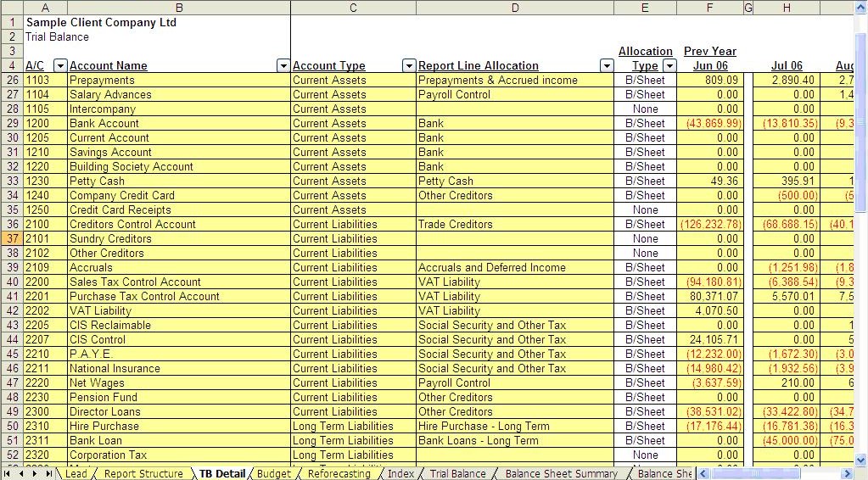Jump to last sheet using navigation arrow
This screenshot has width=868, height=480.
point(48,474)
